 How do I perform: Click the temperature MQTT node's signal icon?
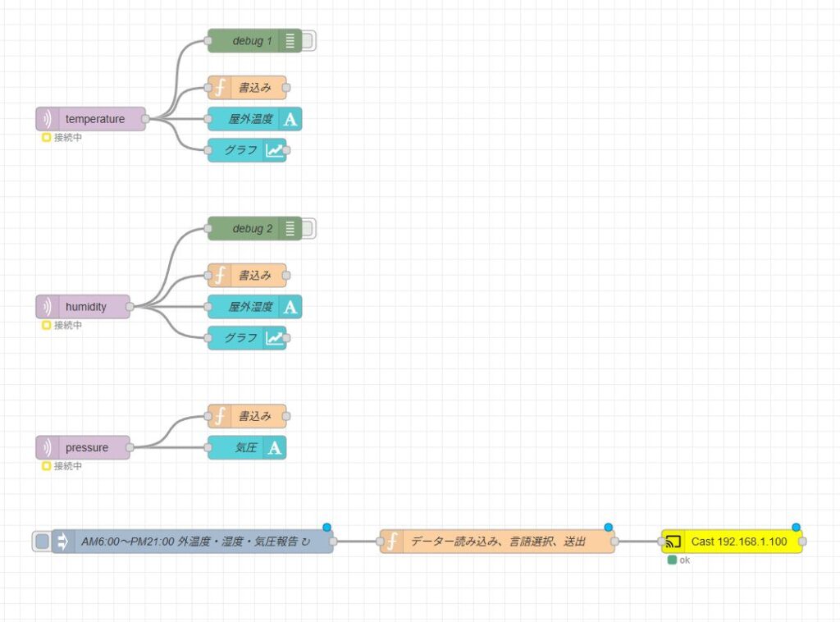click(48, 119)
